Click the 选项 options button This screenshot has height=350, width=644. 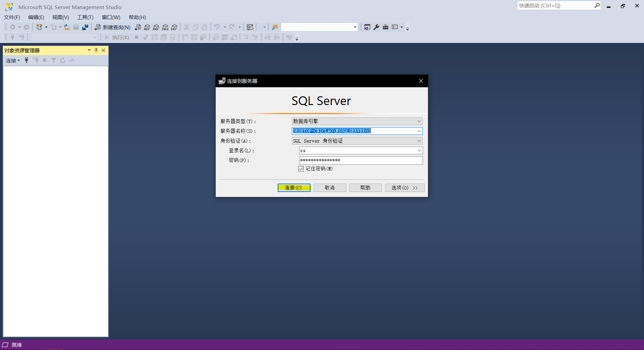click(x=404, y=188)
